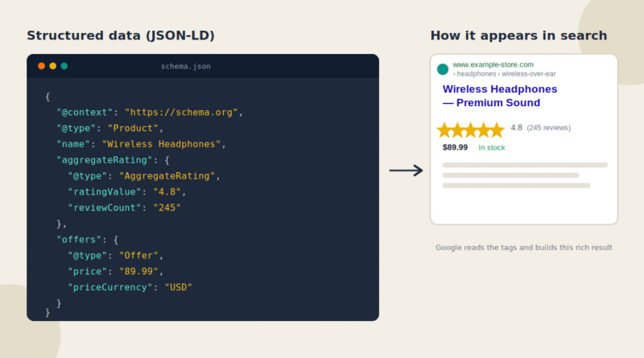The image size is (644, 358).
Task: Click the Google reads the tags caption
Action: pyautogui.click(x=524, y=248)
